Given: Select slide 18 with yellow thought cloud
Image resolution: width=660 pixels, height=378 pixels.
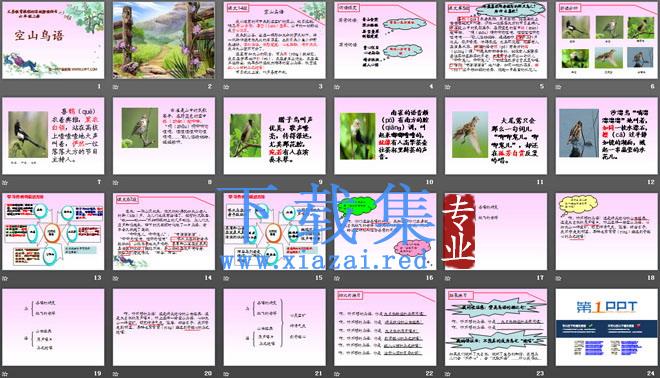Looking at the screenshot, I should (x=607, y=232).
